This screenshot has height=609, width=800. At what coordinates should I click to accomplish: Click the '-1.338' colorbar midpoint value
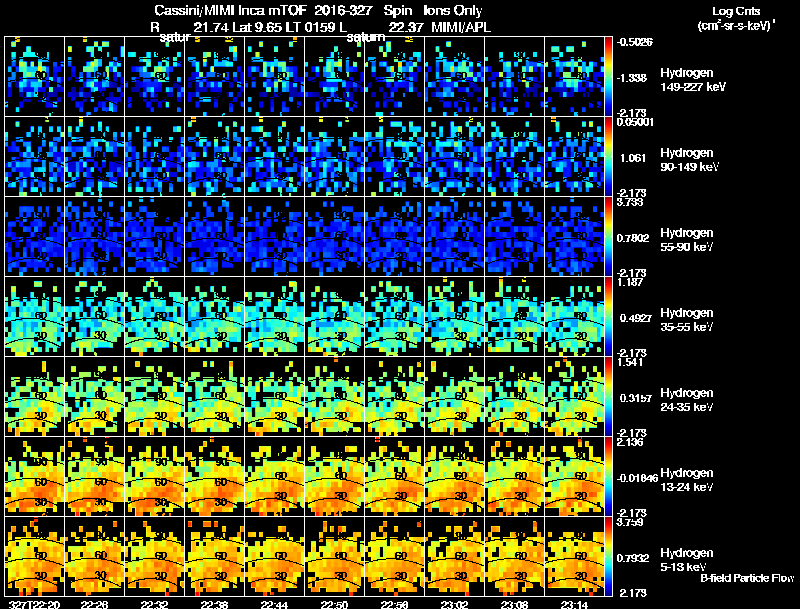click(x=633, y=78)
